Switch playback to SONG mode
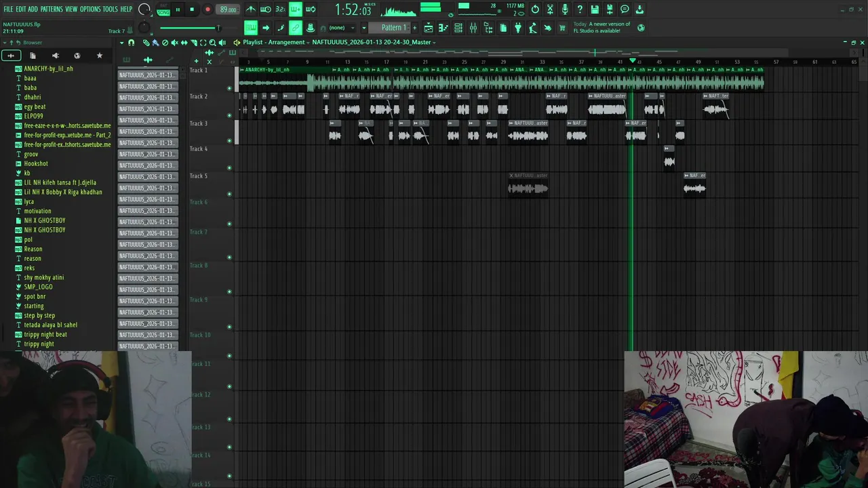 (x=163, y=12)
